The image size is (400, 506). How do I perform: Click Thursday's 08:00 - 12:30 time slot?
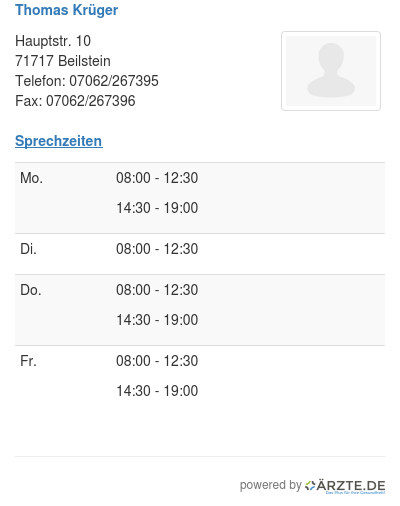click(157, 290)
